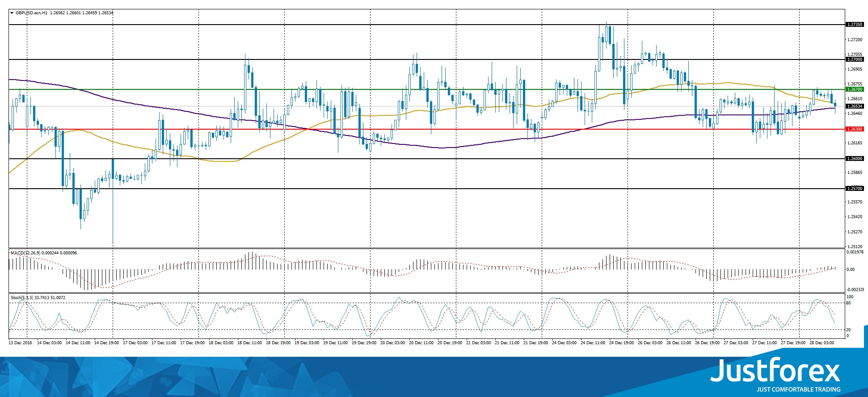Screen dimensions: 868x397
Task: Click the 1.25420 price axis value
Action: [855, 217]
